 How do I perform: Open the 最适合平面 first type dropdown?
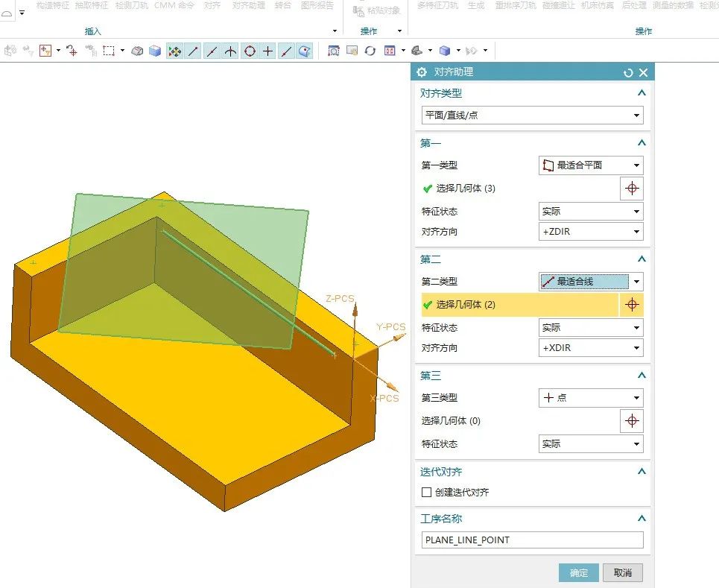pos(591,165)
